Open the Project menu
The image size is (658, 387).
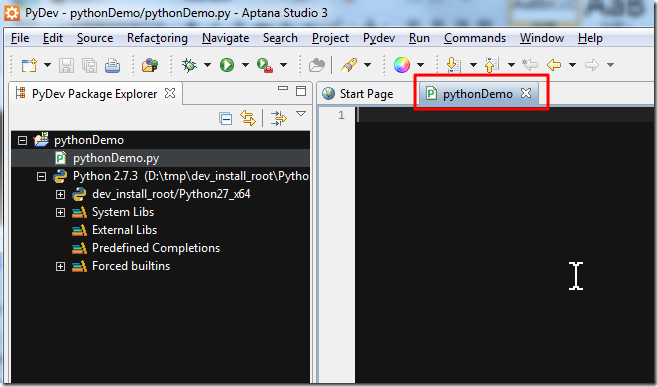coord(330,38)
